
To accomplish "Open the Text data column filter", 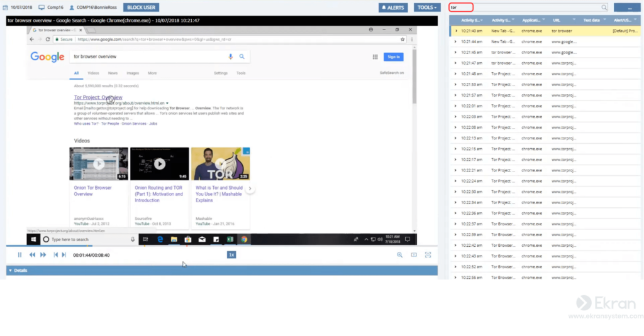I will (604, 20).
